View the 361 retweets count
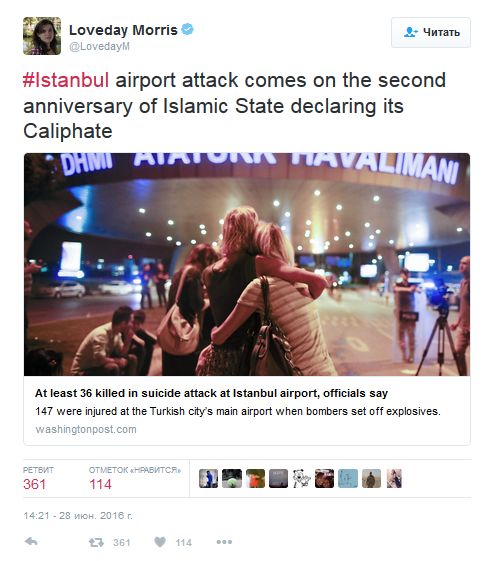The image size is (500, 561). pyautogui.click(x=35, y=484)
